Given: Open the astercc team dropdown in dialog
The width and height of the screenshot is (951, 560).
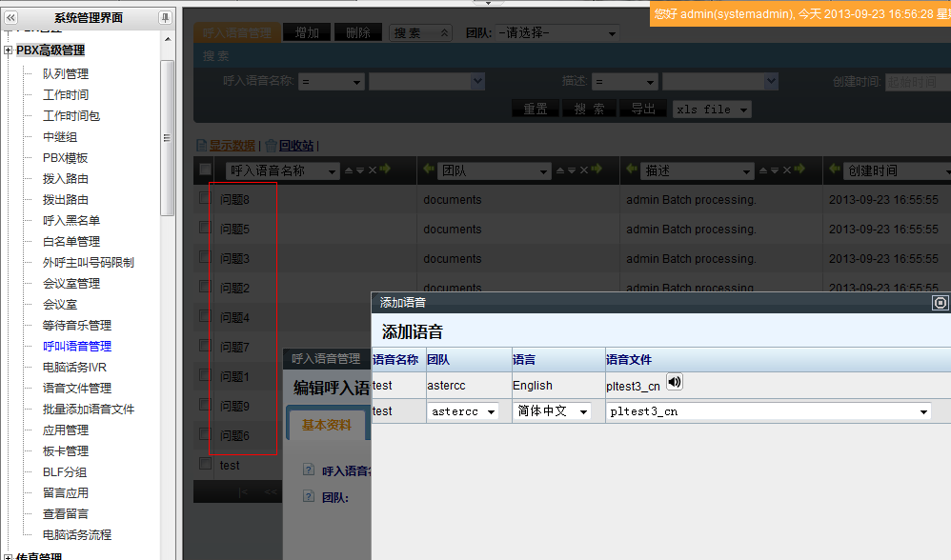Looking at the screenshot, I should tap(463, 411).
